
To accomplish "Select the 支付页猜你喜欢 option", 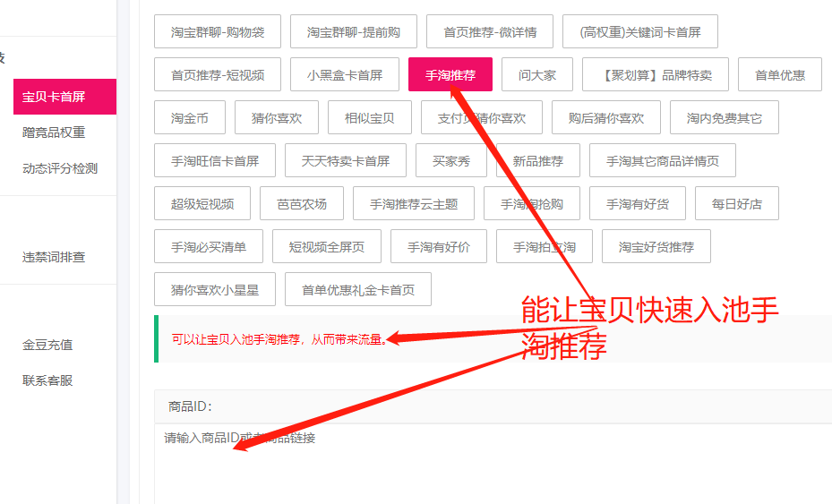I will tap(482, 118).
